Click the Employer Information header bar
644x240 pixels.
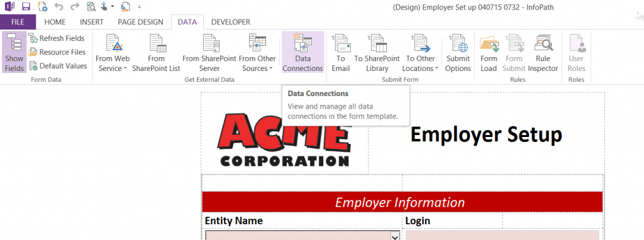pos(402,202)
